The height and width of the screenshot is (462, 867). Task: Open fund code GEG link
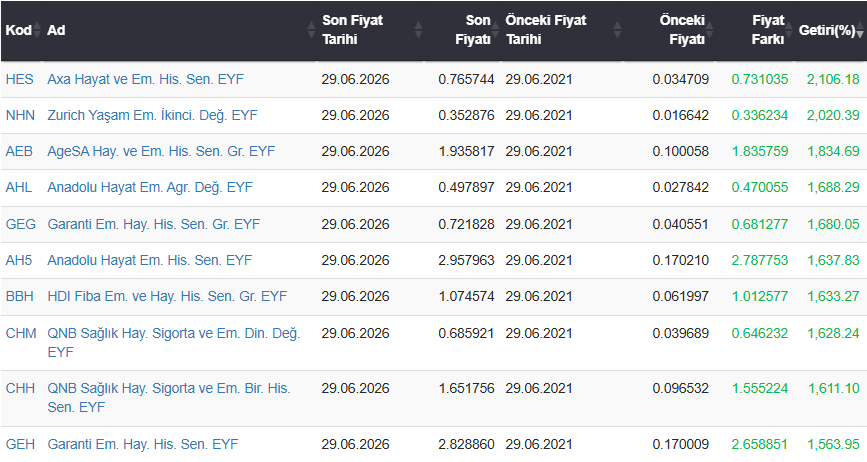[20, 224]
